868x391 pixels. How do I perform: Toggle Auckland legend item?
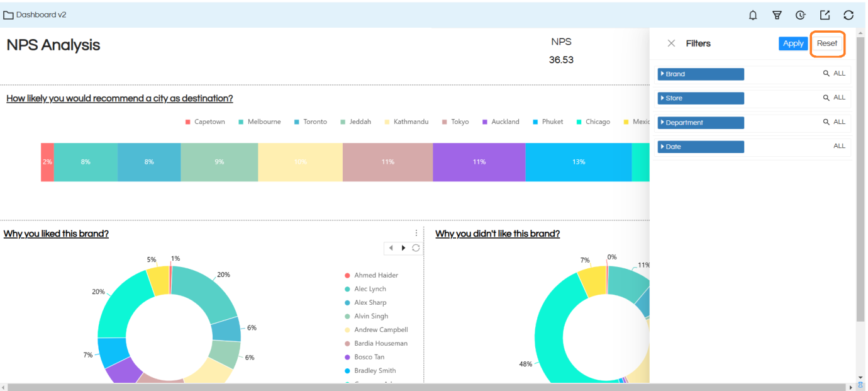tap(501, 122)
